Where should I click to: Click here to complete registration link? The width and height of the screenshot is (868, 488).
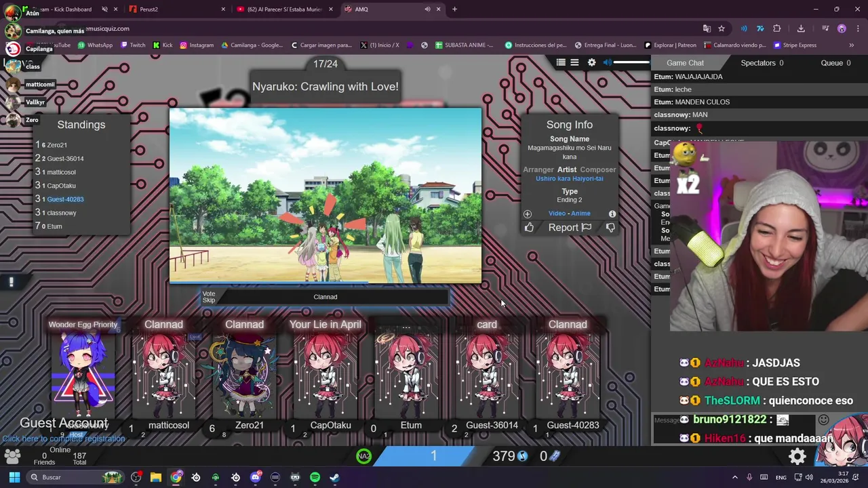[x=63, y=439]
